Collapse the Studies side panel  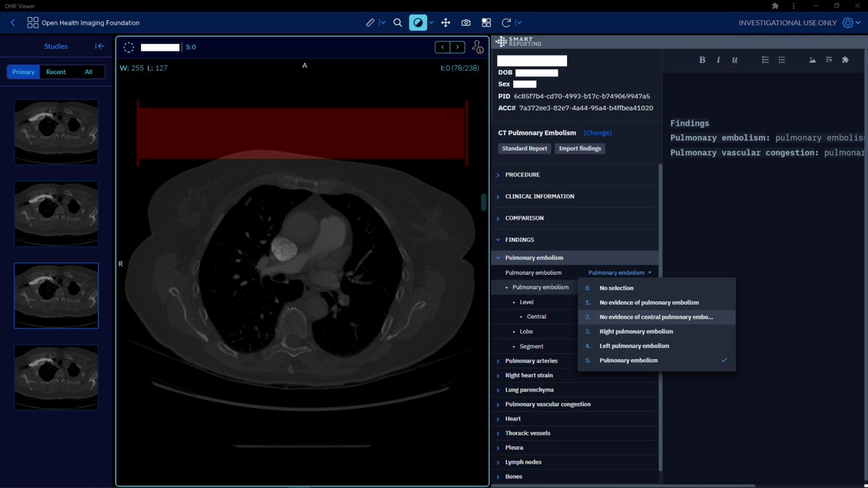point(101,46)
